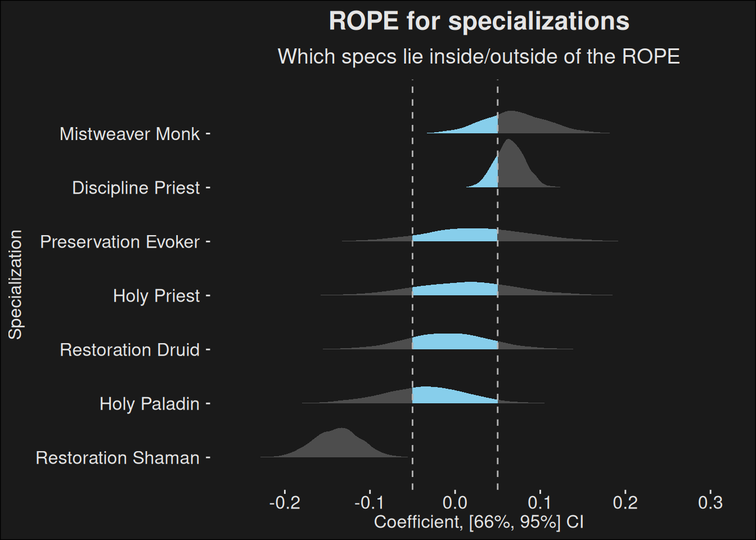756x540 pixels.
Task: Click the 'ROPE for specializations' chart title
Action: pyautogui.click(x=479, y=21)
